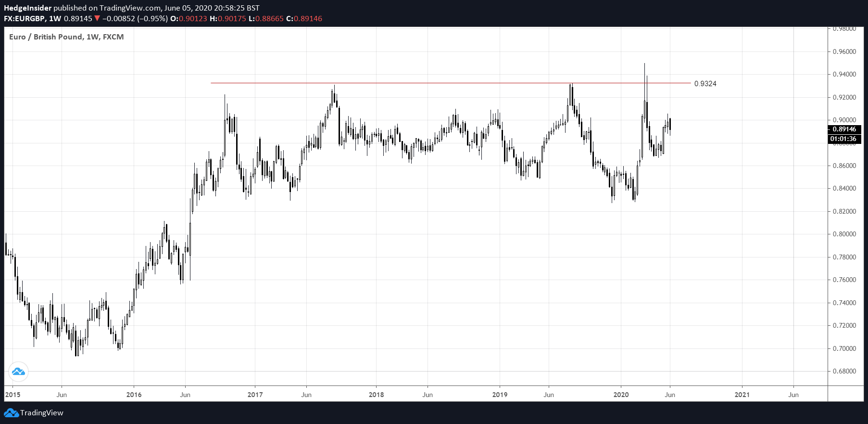This screenshot has width=868, height=424.
Task: Click the 0.72000 price axis label
Action: pos(844,325)
